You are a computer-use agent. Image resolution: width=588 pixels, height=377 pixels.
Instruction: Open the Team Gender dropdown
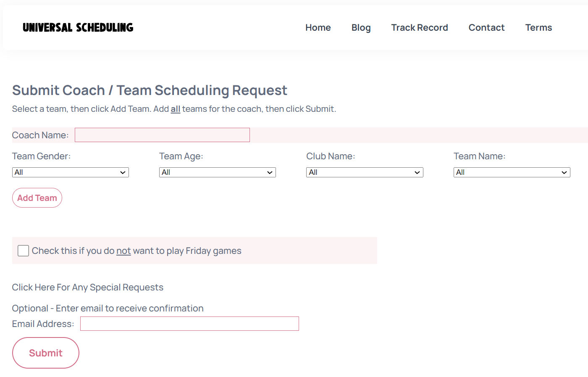tap(70, 172)
